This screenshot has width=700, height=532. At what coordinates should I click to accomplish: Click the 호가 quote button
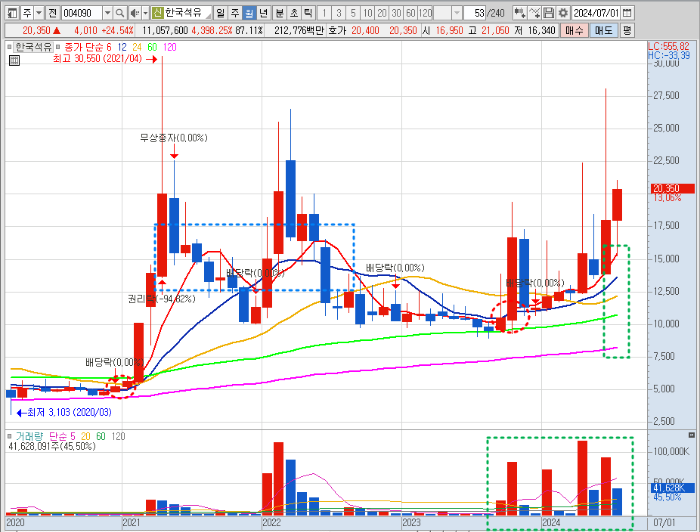(337, 30)
